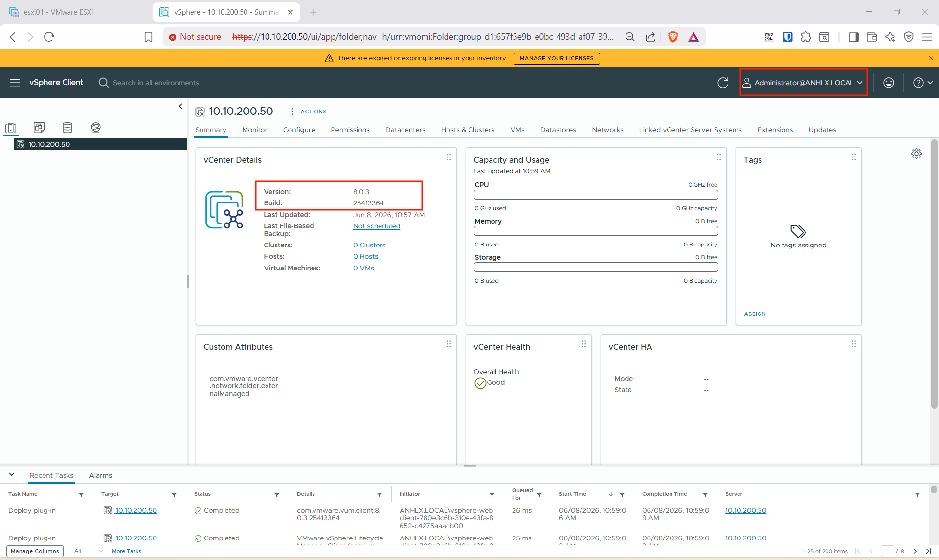Viewport: 939px width, 560px height.
Task: Switch to Networking inventory view
Action: 96,128
